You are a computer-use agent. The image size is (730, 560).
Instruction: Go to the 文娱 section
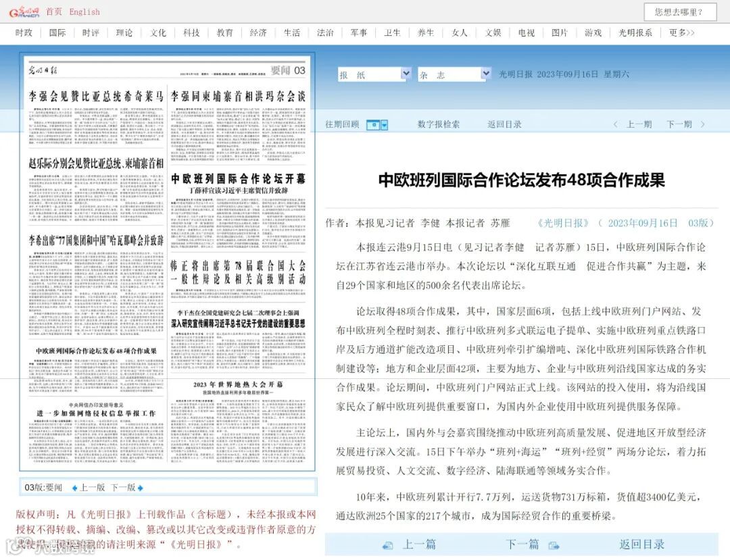tap(493, 32)
